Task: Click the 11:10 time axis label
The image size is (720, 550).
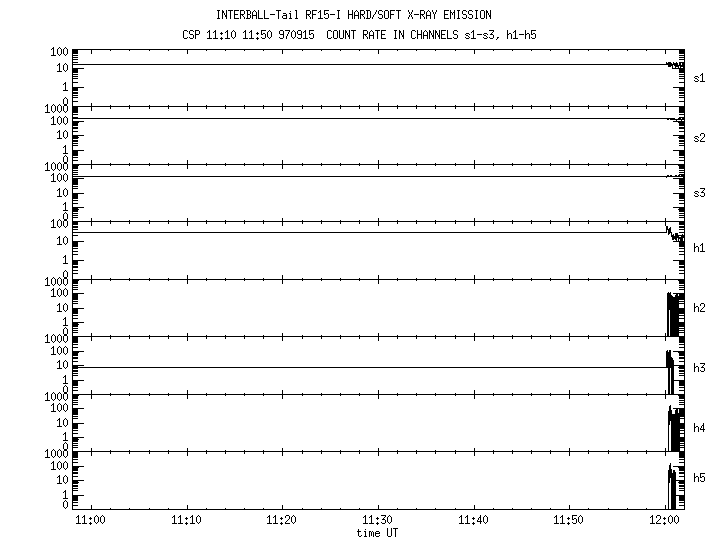Action: pyautogui.click(x=186, y=520)
